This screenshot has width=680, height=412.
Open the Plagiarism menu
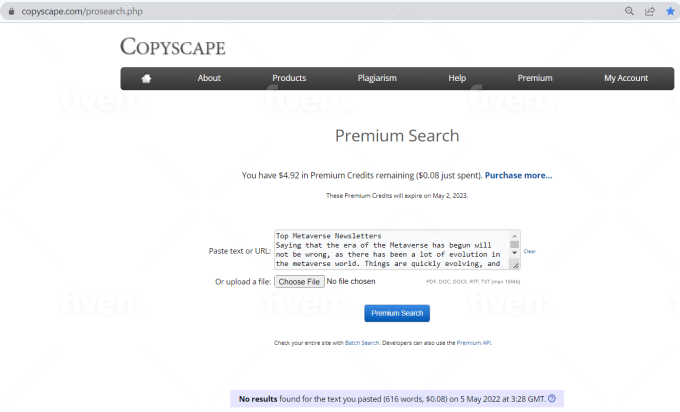(377, 78)
